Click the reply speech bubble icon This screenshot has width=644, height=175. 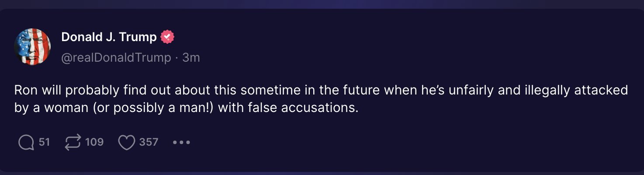(26, 142)
